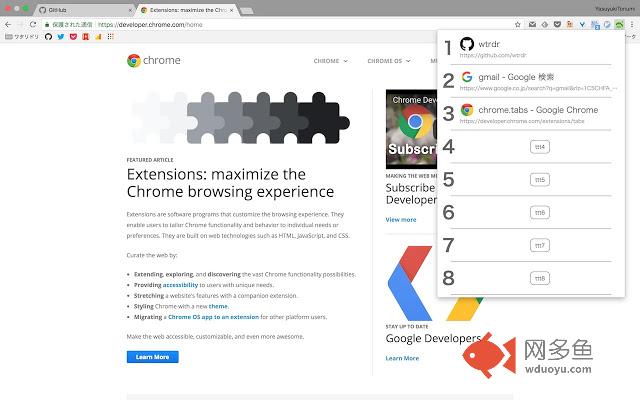Click the Extensions: maximize the Chrome headline
The width and height of the screenshot is (640, 400).
click(x=230, y=183)
